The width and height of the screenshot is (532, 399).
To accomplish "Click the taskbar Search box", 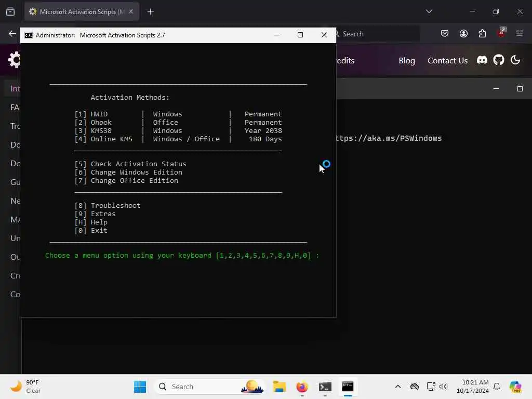I will pos(210,387).
